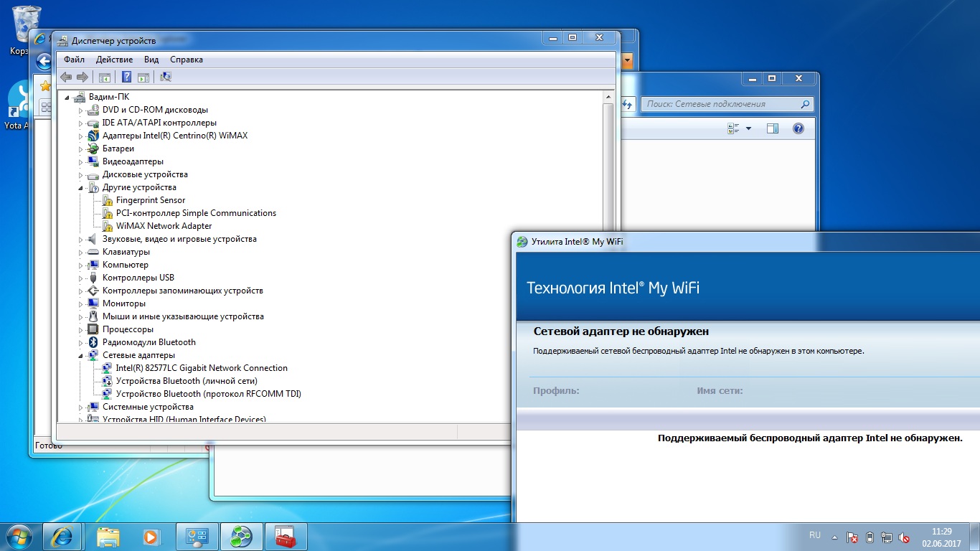Toggle the action pane toolbar icon
Image resolution: width=980 pixels, height=551 pixels.
click(143, 77)
